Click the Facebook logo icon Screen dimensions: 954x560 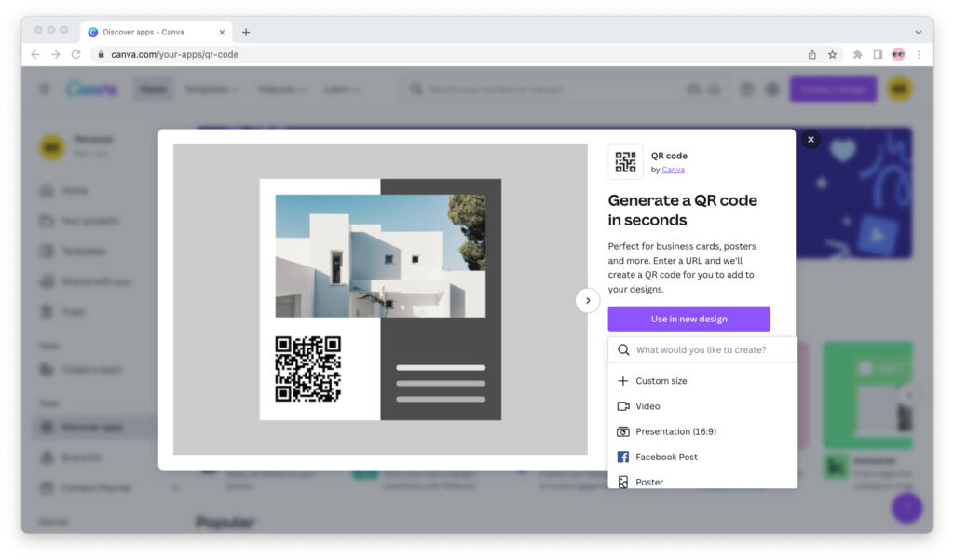click(x=623, y=457)
